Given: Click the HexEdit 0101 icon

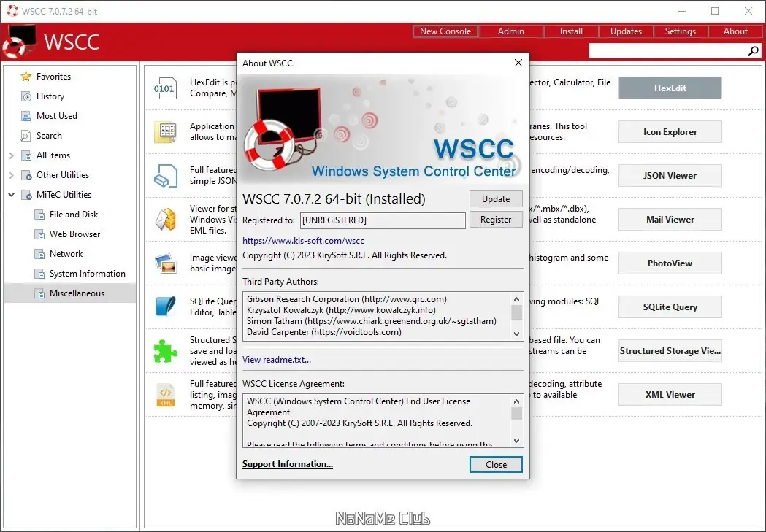Looking at the screenshot, I should 165,88.
